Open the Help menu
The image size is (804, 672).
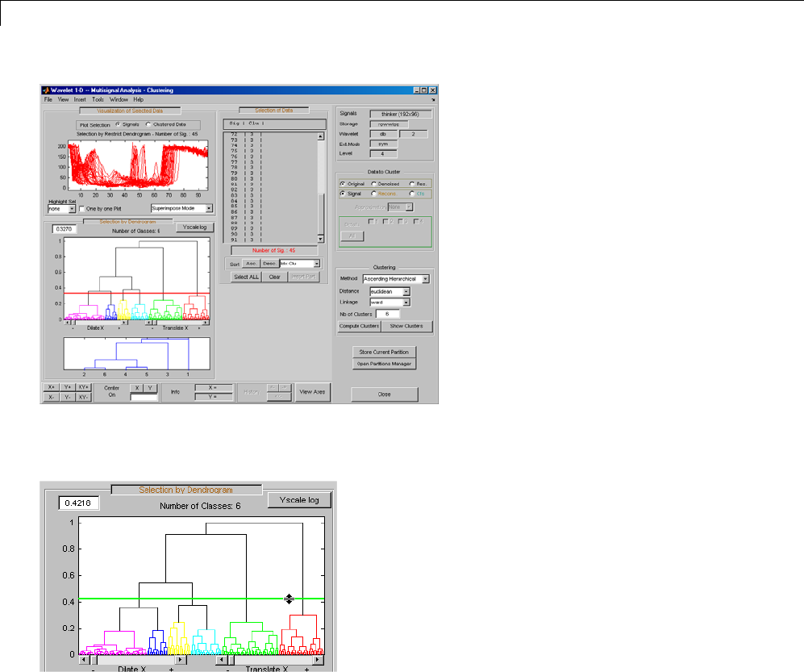pyautogui.click(x=139, y=99)
